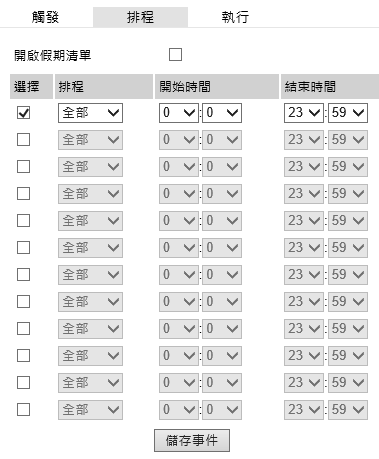The image size is (379, 459).
Task: Open the 執行 tab
Action: coord(235,17)
